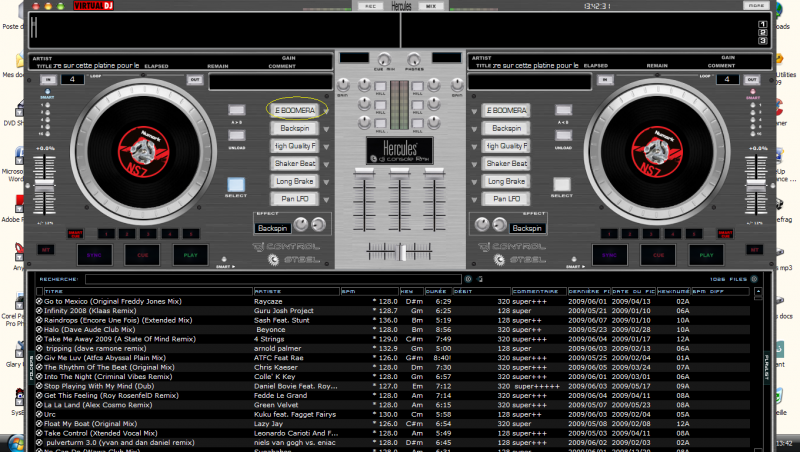Expand left deck Shaker Beat arrow
The width and height of the screenshot is (800, 452).
(x=324, y=164)
